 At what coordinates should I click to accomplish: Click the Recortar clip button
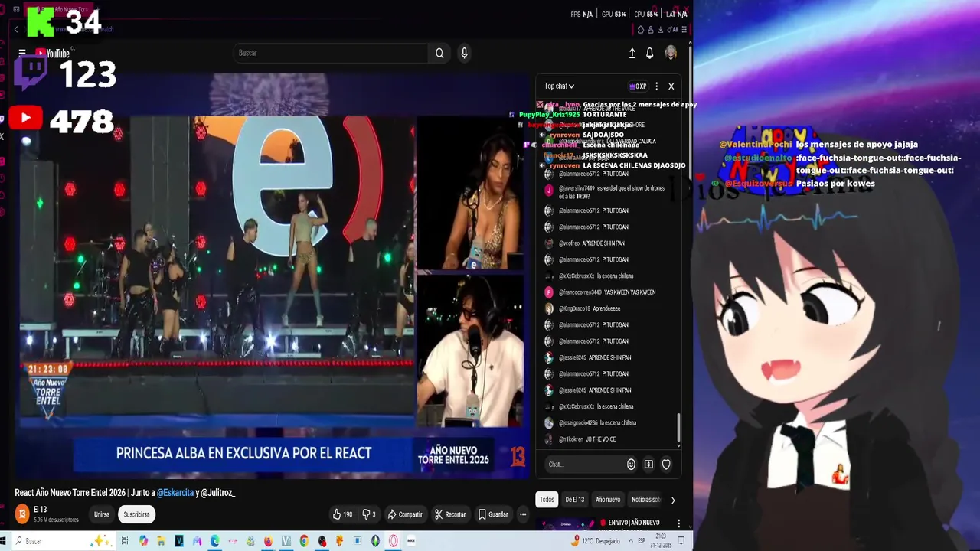(x=450, y=514)
